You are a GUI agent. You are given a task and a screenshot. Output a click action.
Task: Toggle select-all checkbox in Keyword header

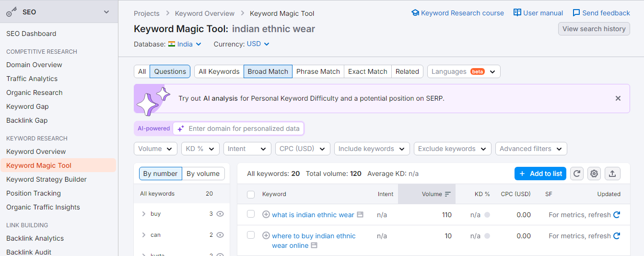point(251,194)
